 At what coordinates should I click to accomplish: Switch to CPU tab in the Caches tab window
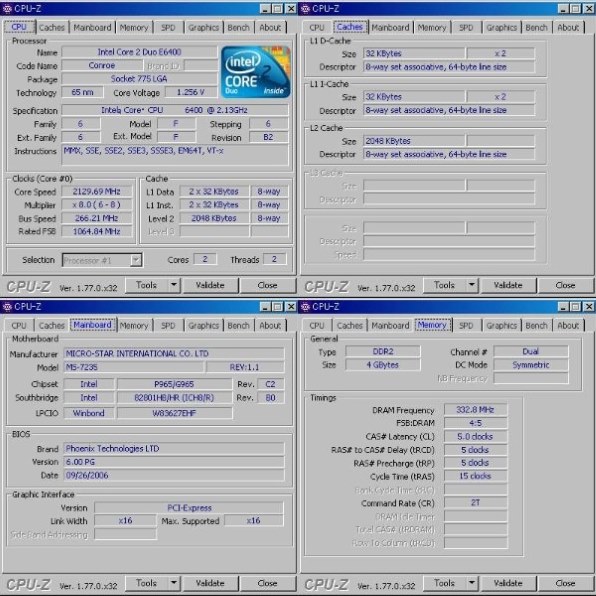[x=317, y=27]
